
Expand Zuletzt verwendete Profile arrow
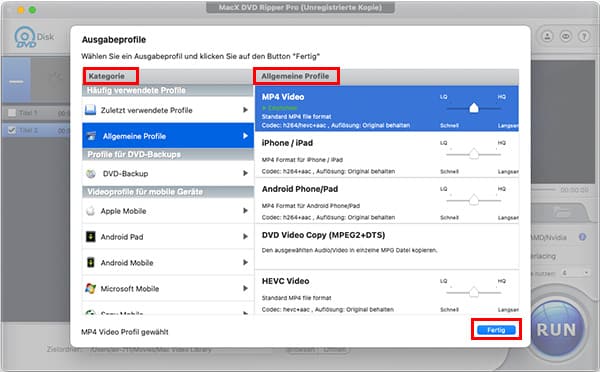(x=245, y=110)
